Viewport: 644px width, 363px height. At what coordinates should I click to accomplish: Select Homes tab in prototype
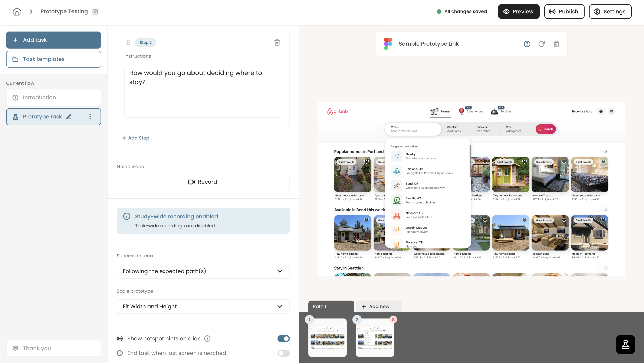(440, 112)
